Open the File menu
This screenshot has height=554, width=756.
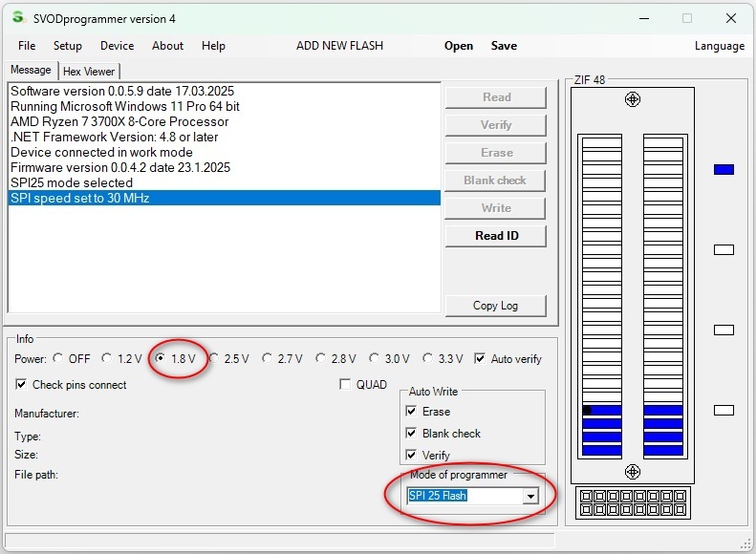[27, 46]
